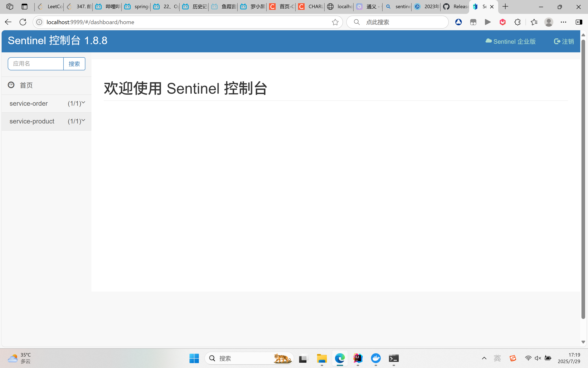
Task: Click the Wi-Fi network tray icon
Action: click(x=528, y=358)
